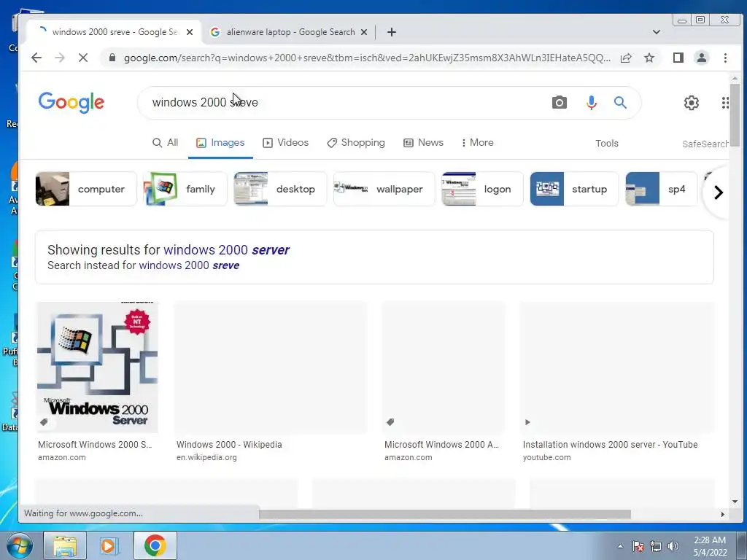Go back to the previous page
747x560 pixels.
36,58
